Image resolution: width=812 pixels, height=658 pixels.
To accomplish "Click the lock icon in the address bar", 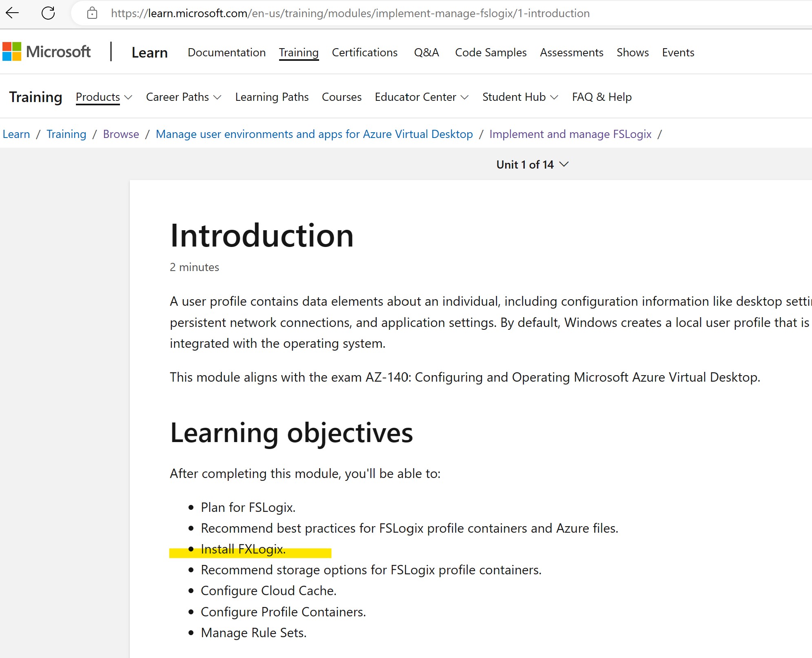I will tap(92, 13).
